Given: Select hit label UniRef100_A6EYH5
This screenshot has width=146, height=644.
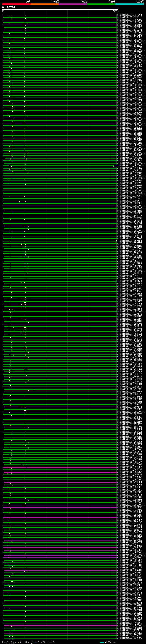Looking at the screenshot, I should point(131,628).
